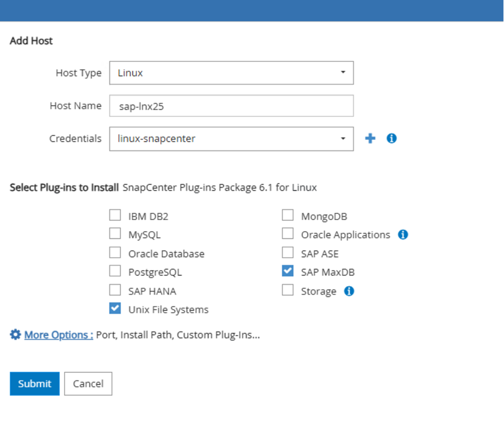Click the gear icon beside More Options

click(x=16, y=335)
